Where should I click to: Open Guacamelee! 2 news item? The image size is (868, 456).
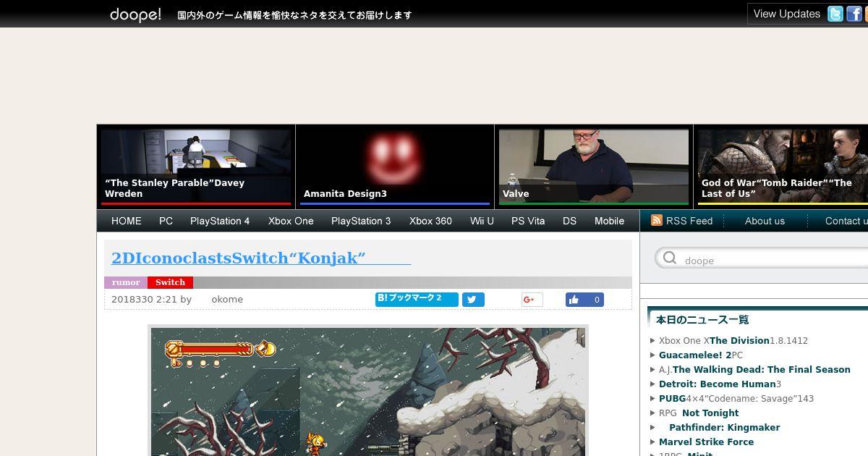(701, 355)
